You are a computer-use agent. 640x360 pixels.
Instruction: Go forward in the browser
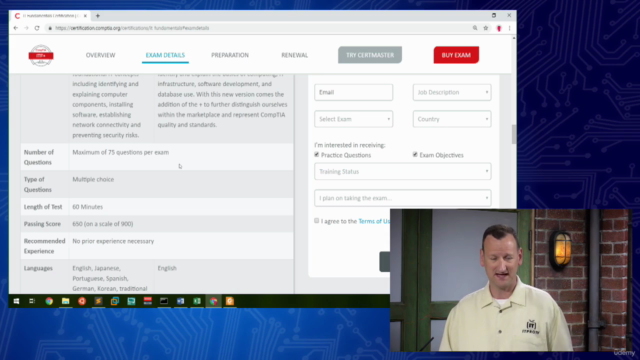click(26, 28)
